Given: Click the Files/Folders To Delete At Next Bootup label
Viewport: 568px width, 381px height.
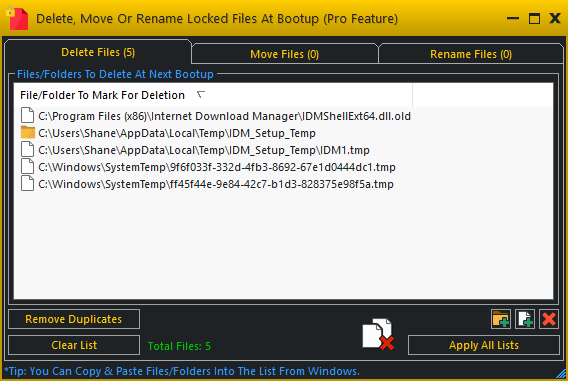Looking at the screenshot, I should click(115, 74).
